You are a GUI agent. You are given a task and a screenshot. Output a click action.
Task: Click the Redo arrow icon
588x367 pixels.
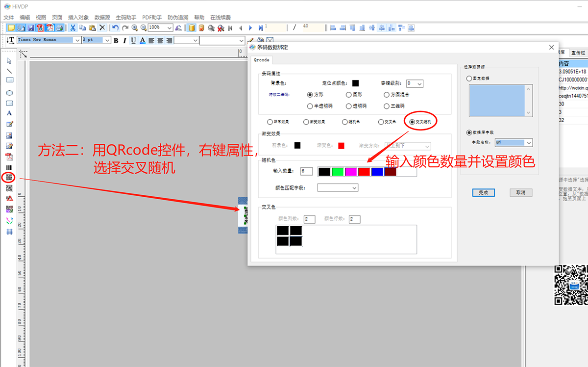click(x=125, y=28)
